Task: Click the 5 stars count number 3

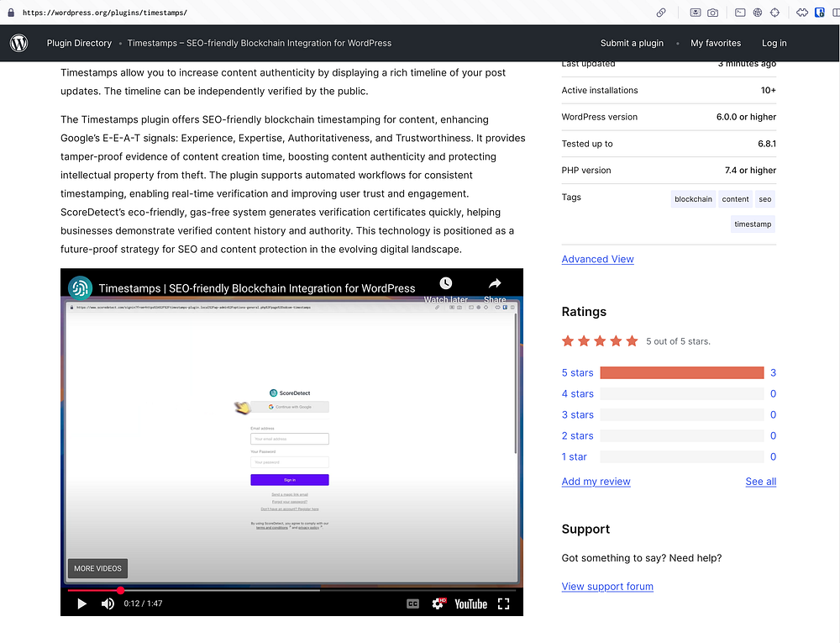Action: tap(773, 373)
